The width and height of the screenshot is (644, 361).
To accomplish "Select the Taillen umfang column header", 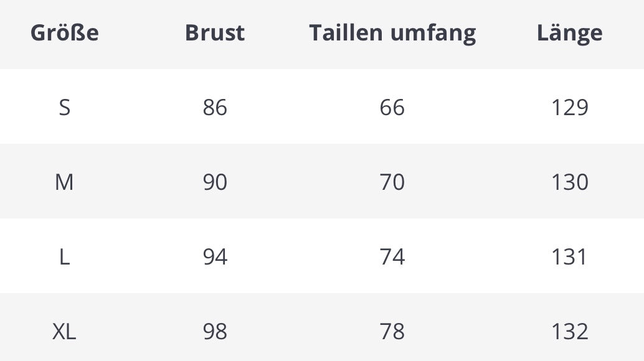I will 392,32.
